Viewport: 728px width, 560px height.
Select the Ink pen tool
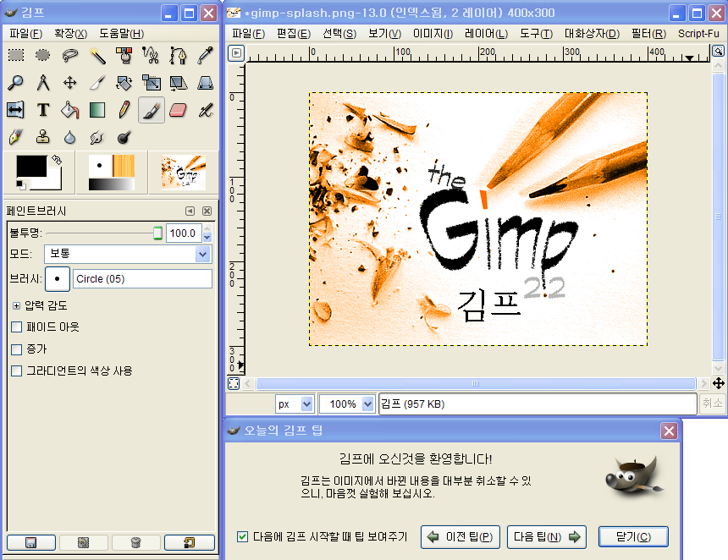click(16, 137)
